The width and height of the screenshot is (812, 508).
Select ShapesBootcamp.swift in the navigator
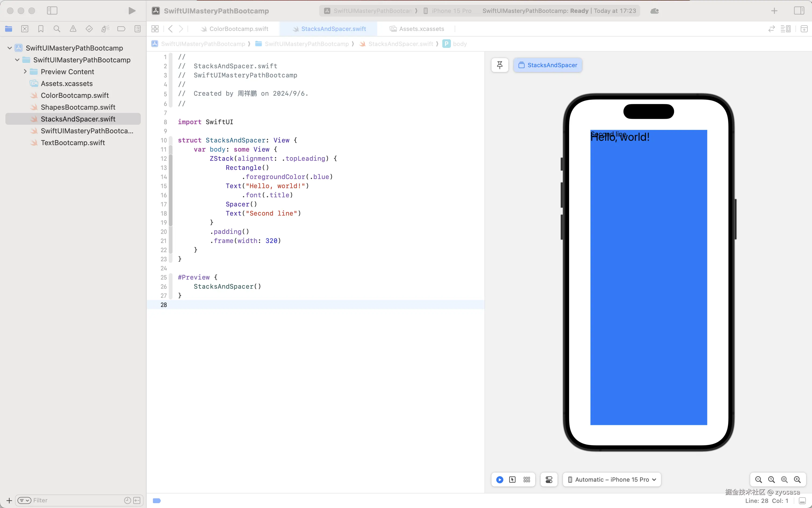point(78,107)
